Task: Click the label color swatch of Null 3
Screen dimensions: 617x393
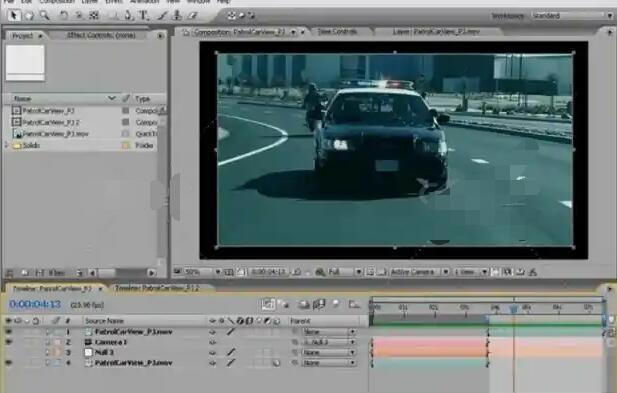Action: [57, 352]
